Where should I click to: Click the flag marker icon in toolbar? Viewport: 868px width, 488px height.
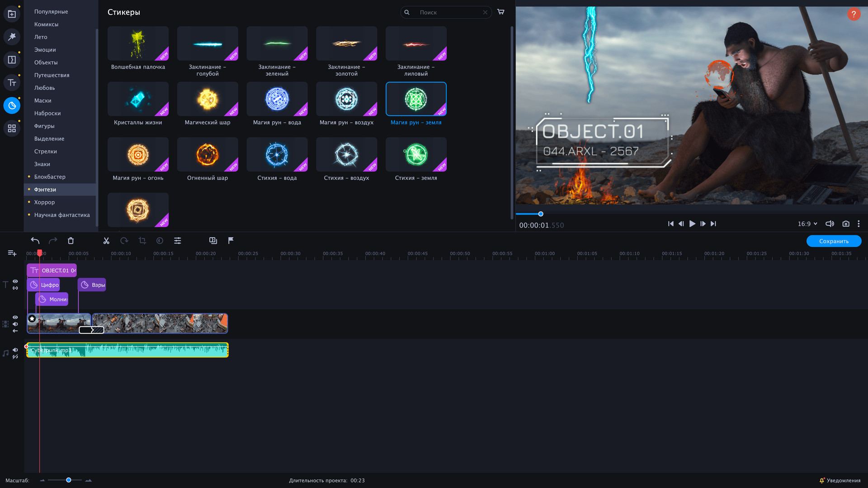231,240
